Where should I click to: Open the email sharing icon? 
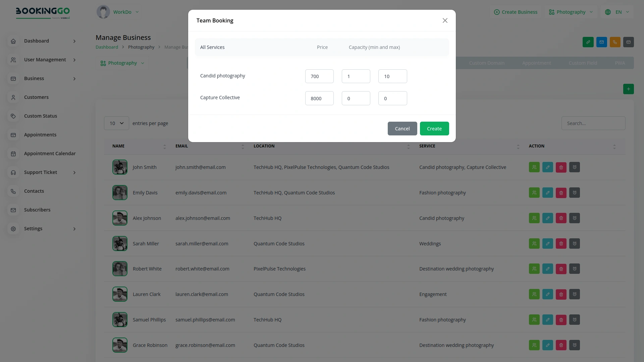pos(601,42)
